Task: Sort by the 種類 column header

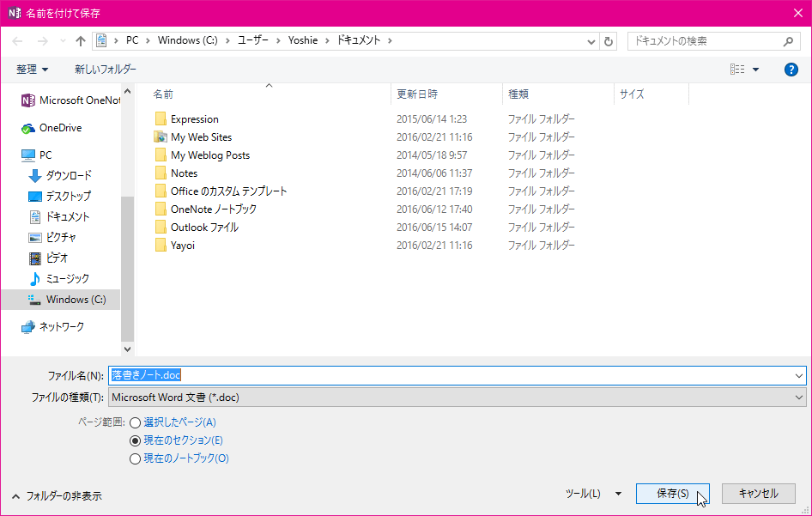Action: coord(518,94)
